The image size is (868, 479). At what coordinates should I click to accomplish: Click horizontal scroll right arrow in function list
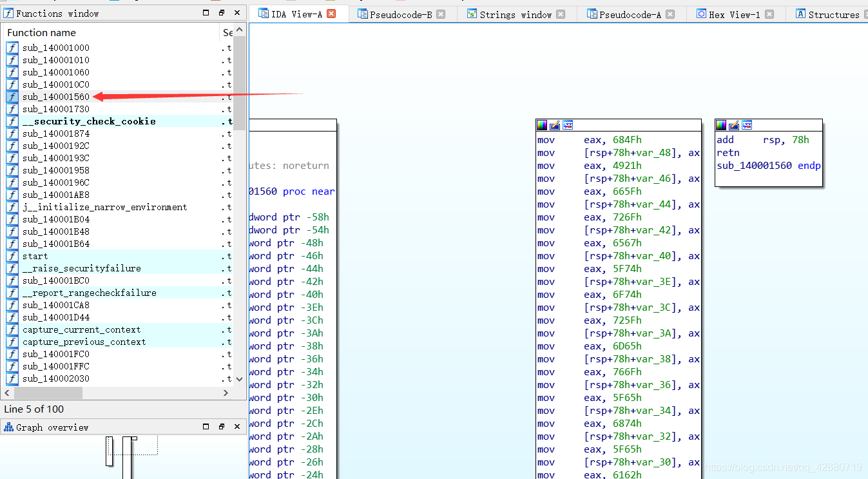coord(226,393)
